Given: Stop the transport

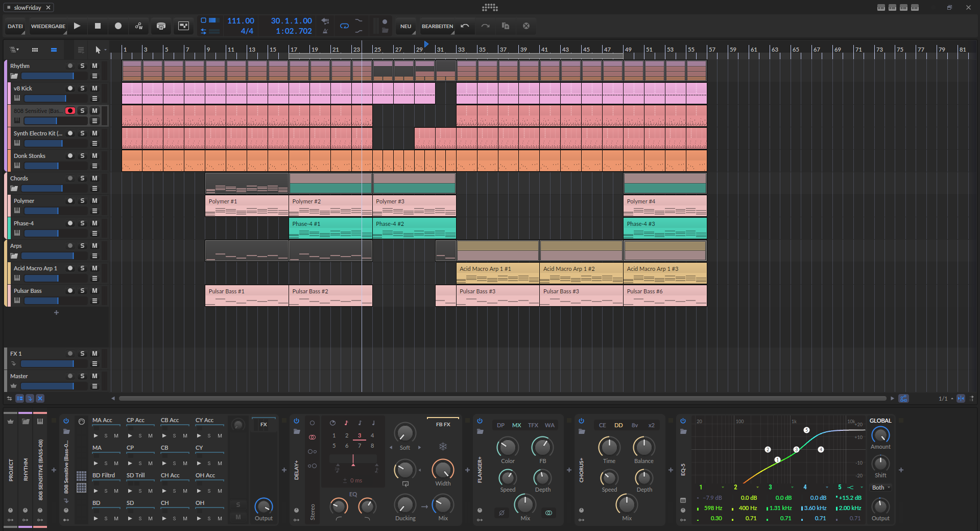Looking at the screenshot, I should click(x=98, y=26).
